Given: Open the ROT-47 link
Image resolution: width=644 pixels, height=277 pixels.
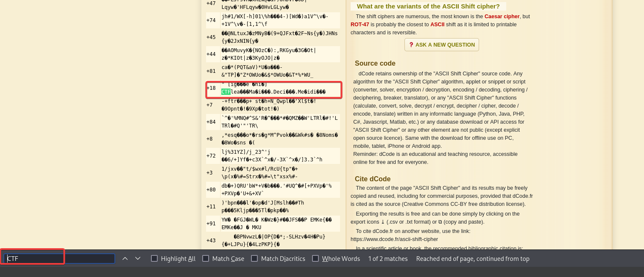Looking at the screenshot, I should pyautogui.click(x=360, y=25).
